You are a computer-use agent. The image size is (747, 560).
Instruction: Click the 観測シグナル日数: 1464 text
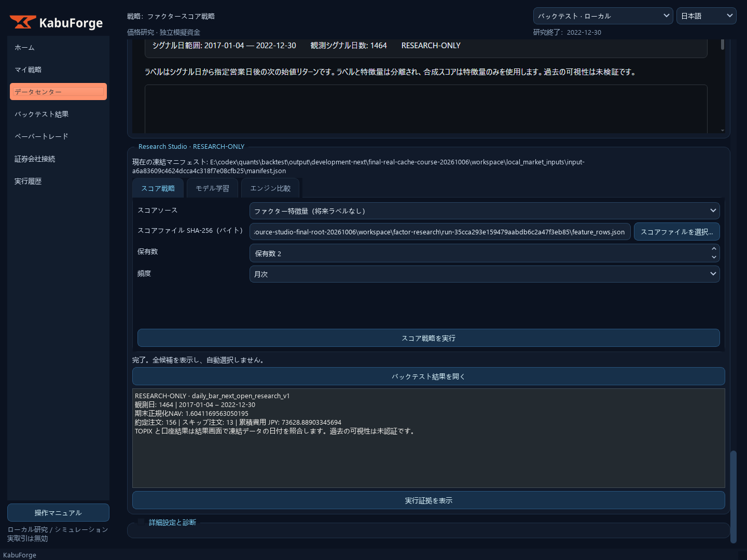(349, 46)
